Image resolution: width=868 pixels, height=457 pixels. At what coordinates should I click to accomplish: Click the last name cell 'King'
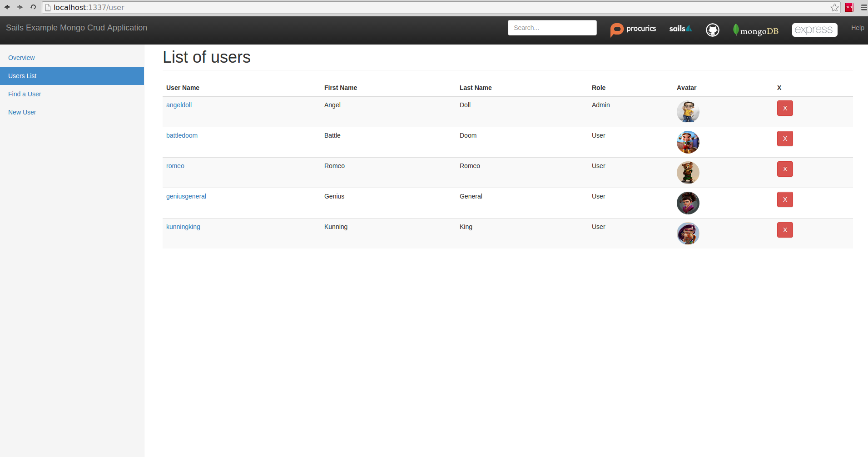click(466, 227)
